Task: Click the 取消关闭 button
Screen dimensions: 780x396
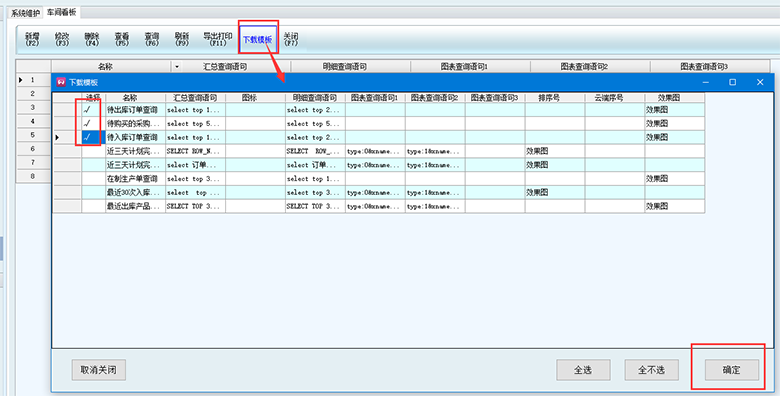Action: point(98,370)
